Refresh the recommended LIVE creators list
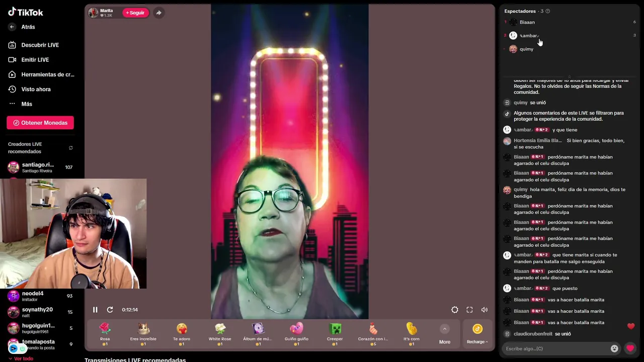Viewport: 644px width, 362px height. click(70, 148)
